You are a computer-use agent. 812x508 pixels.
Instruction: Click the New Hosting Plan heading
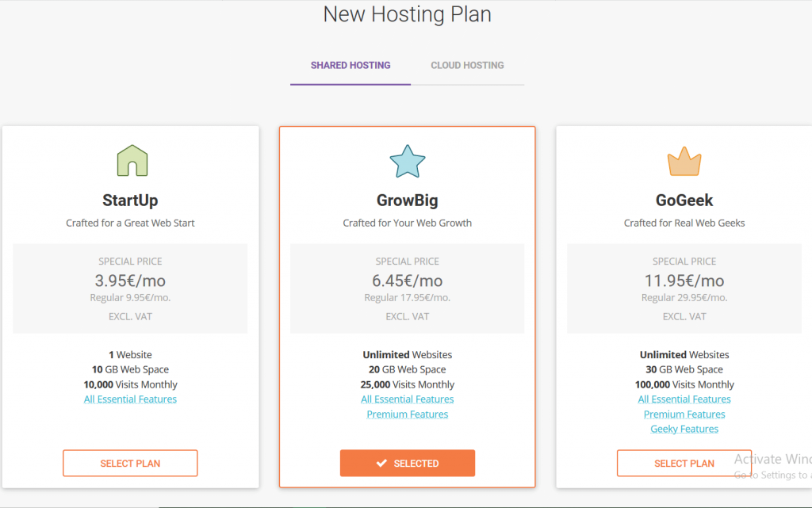pos(407,14)
